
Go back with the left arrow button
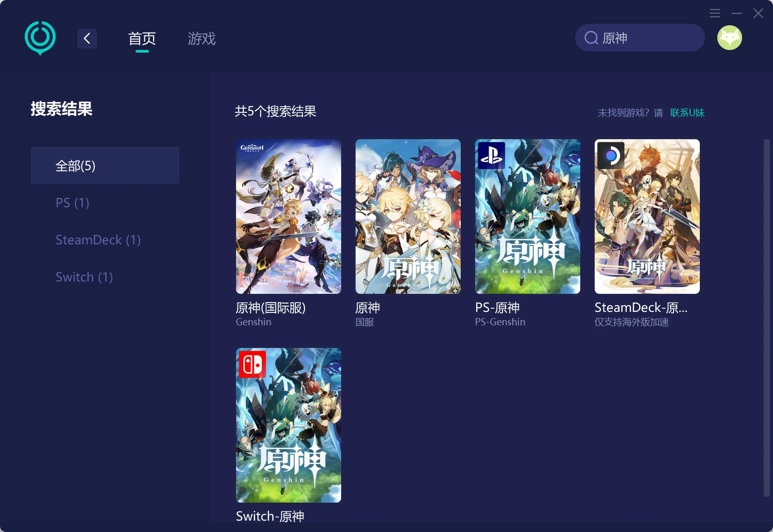tap(87, 38)
